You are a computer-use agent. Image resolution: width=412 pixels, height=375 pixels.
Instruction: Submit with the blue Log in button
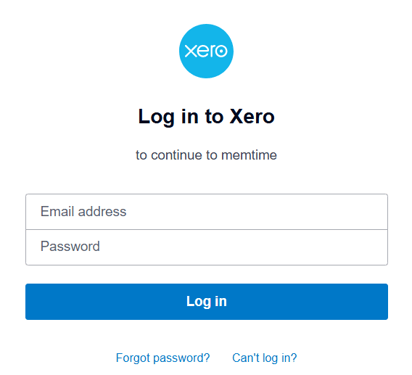tap(206, 302)
